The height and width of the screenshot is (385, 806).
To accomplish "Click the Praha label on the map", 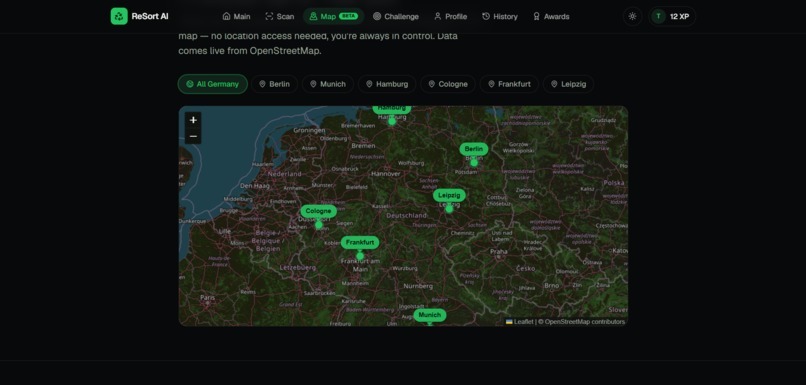I will pyautogui.click(x=499, y=252).
